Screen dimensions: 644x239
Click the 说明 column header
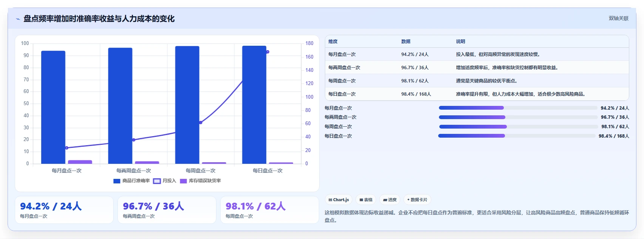pos(460,42)
